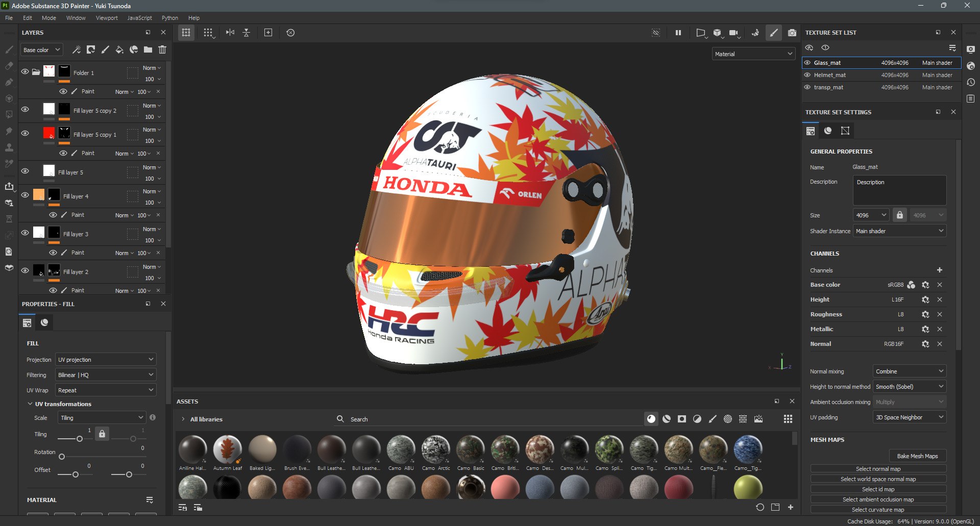The image size is (980, 526).
Task: Open the File menu
Action: coord(9,18)
